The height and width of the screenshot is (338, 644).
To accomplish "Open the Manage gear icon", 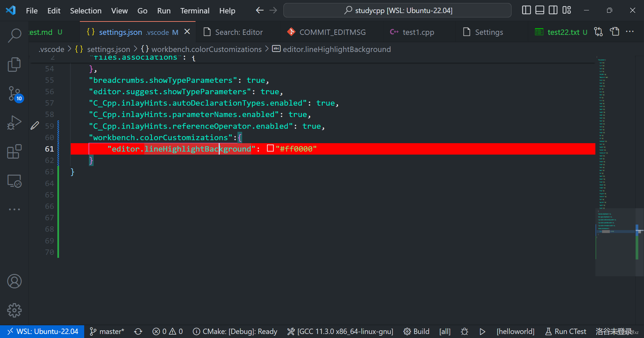I will (14, 310).
